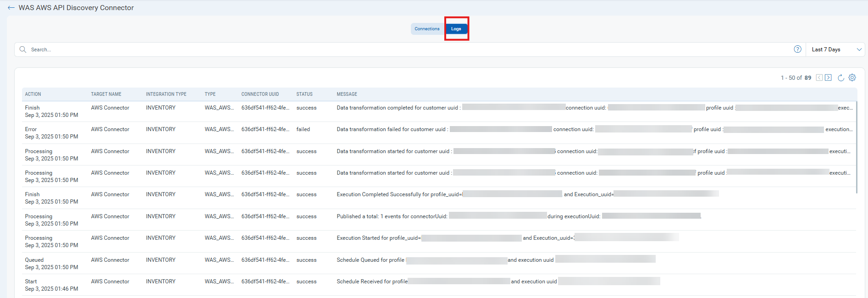Open the help question mark icon
This screenshot has width=868, height=298.
coord(797,50)
